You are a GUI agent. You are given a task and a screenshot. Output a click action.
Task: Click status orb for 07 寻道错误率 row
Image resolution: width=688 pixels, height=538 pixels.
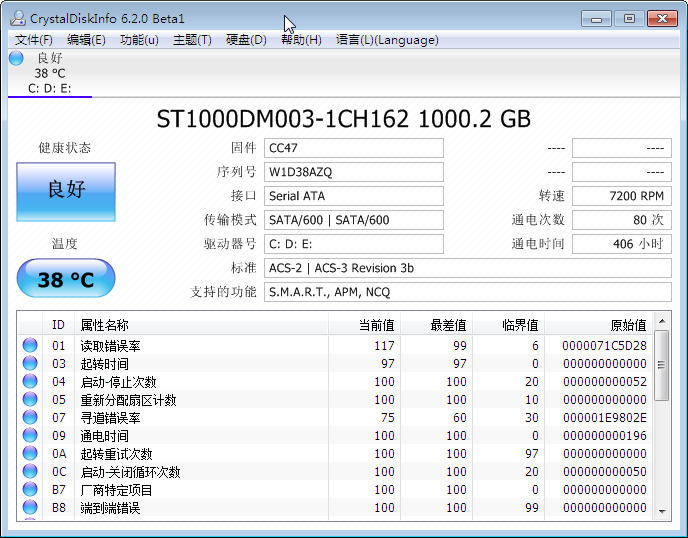pos(30,417)
